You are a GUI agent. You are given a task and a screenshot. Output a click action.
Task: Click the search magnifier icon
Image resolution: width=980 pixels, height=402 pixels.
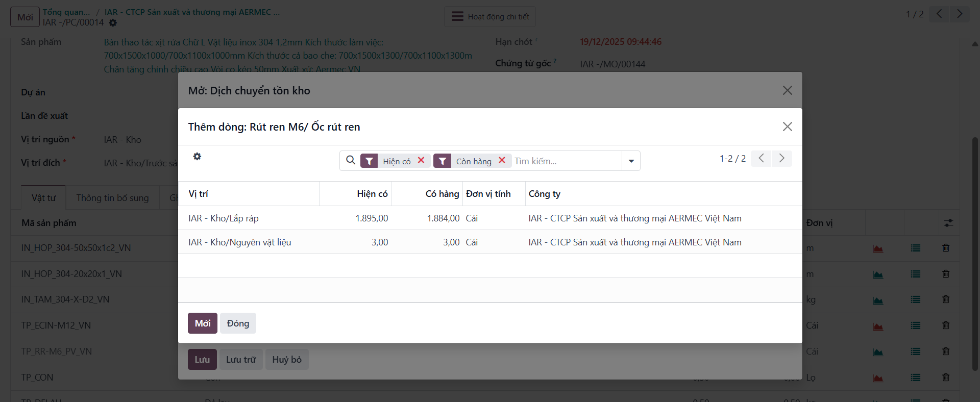[351, 161]
